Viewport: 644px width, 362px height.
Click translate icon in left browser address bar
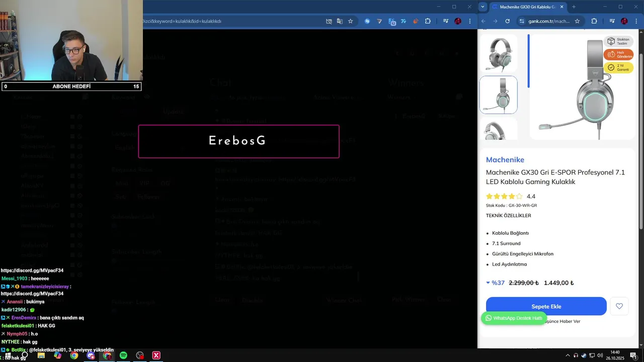340,21
